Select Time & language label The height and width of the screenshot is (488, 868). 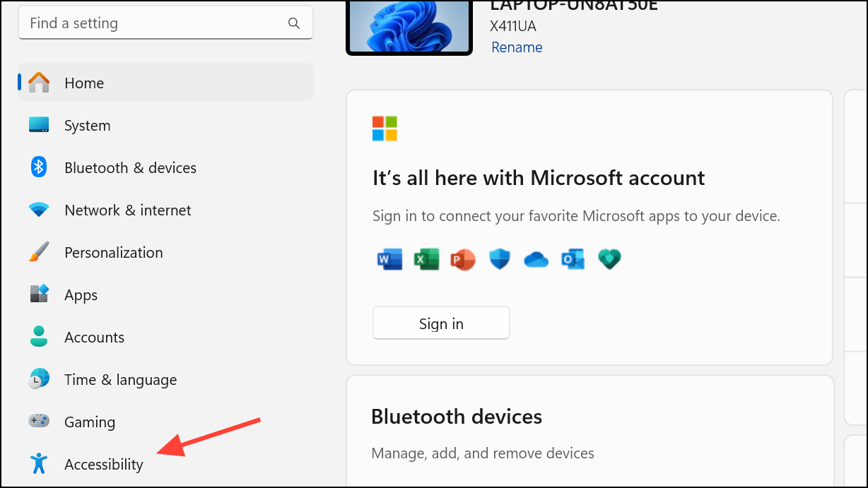121,380
